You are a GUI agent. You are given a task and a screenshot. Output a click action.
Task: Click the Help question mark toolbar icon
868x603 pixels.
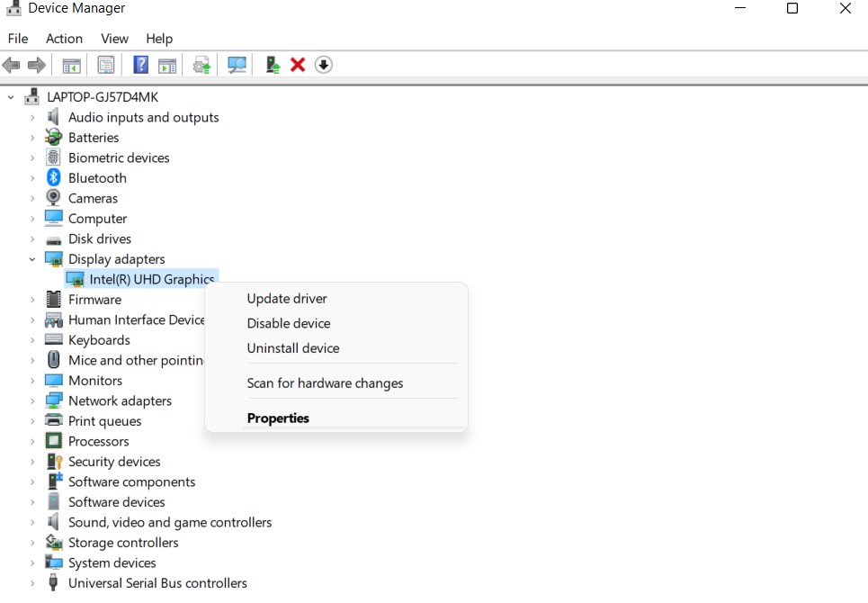(x=141, y=65)
